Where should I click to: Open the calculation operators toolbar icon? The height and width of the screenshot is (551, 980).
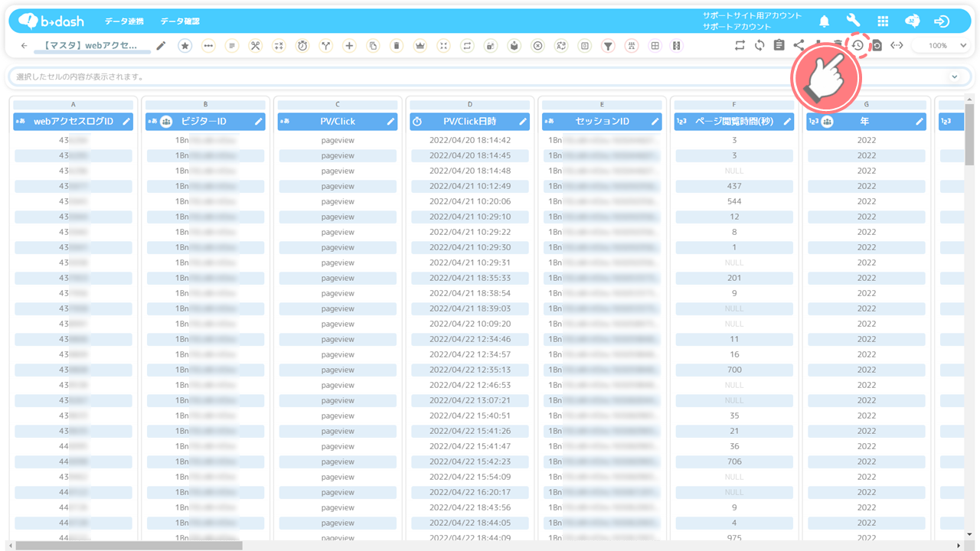coord(279,46)
